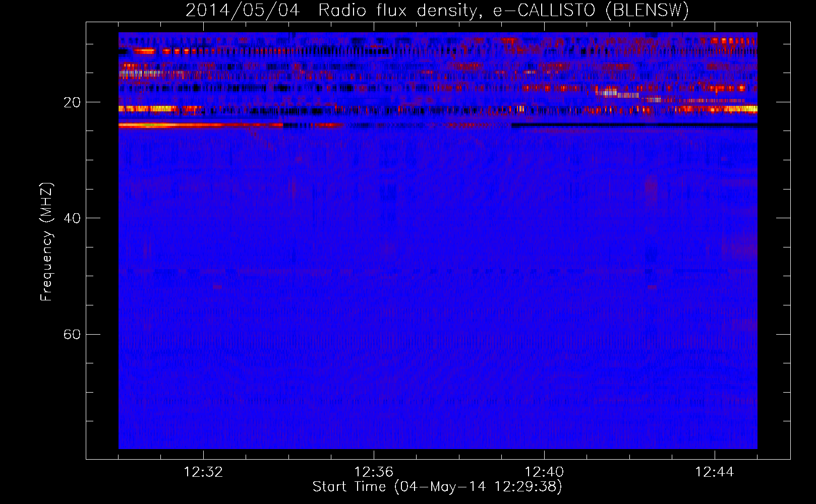Click the 20 MHz frequency tick label
This screenshot has height=504, width=816.
pyautogui.click(x=72, y=102)
